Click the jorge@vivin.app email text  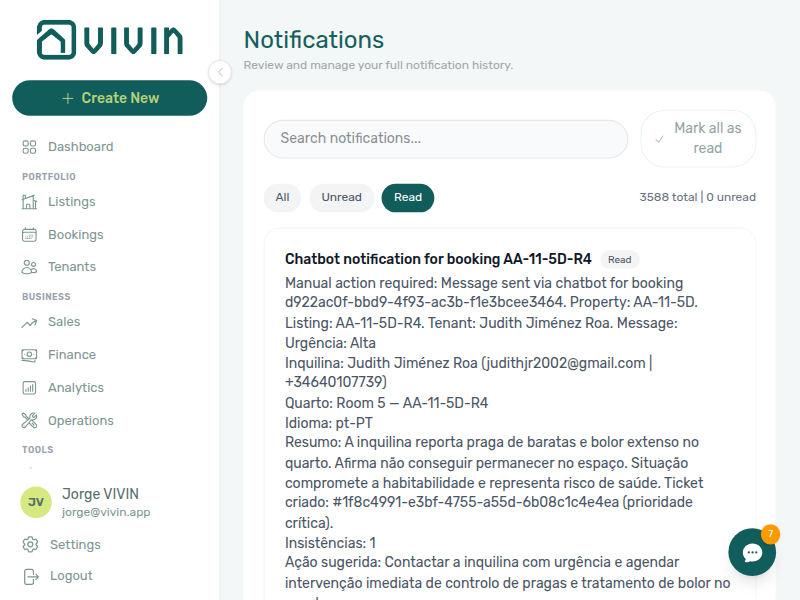(106, 512)
